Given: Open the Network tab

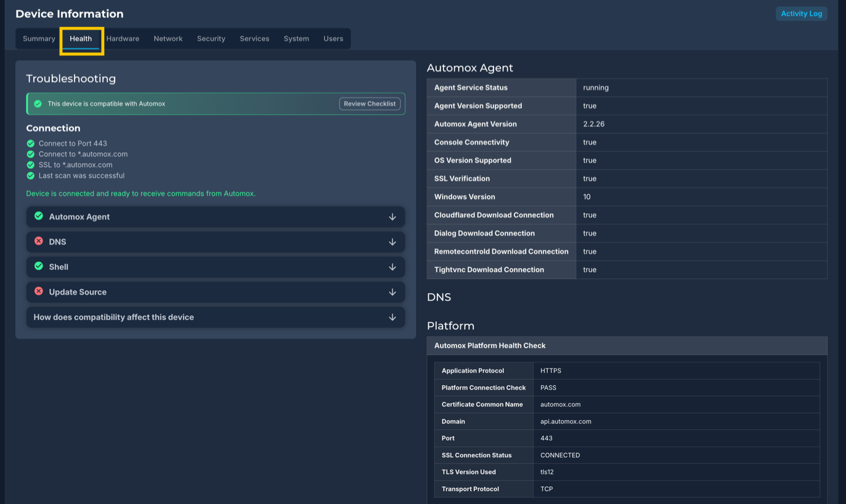Looking at the screenshot, I should tap(168, 38).
